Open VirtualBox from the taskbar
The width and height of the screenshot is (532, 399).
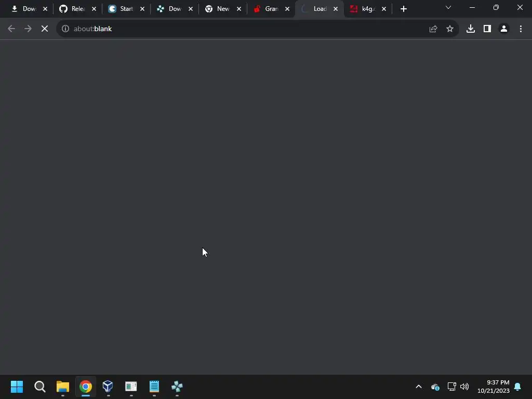pos(108,387)
